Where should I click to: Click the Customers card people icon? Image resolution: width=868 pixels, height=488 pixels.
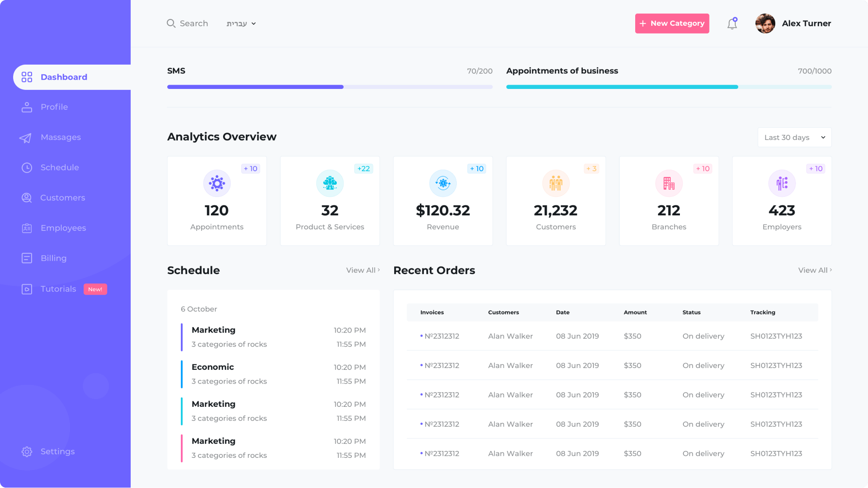pos(556,183)
